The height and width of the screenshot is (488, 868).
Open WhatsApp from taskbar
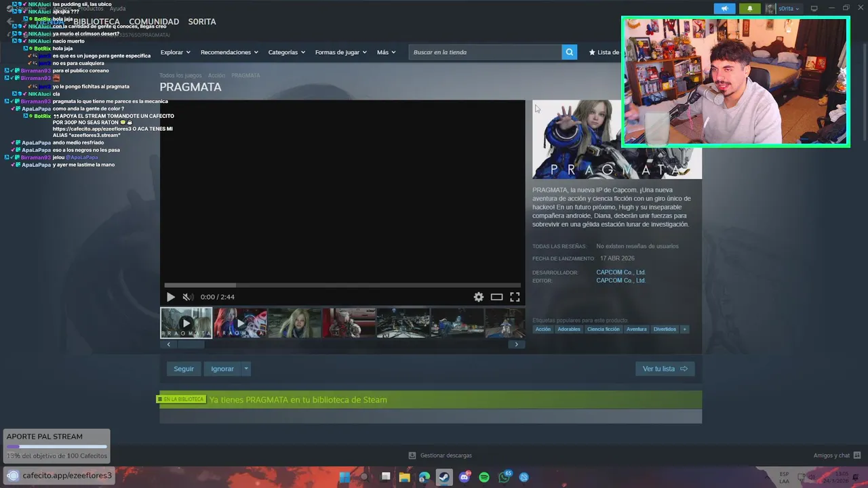(x=504, y=477)
